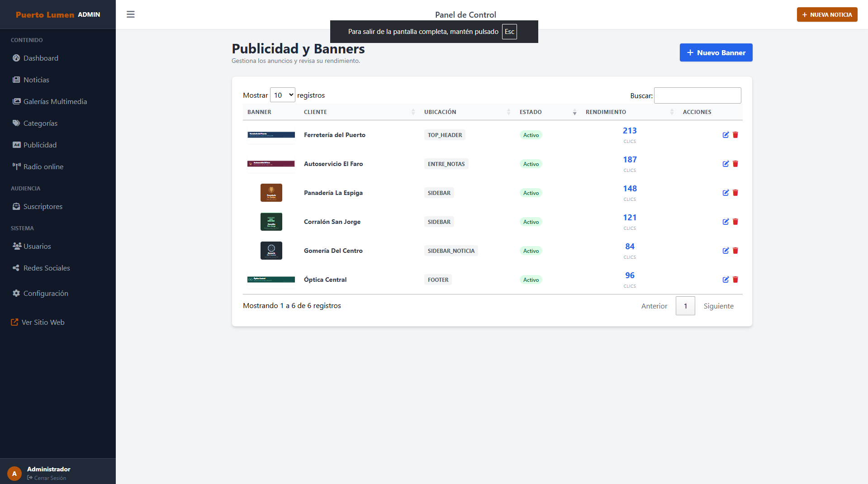Screen dimensions: 868x484
Task: Click the Nuevo Banner button
Action: point(716,52)
